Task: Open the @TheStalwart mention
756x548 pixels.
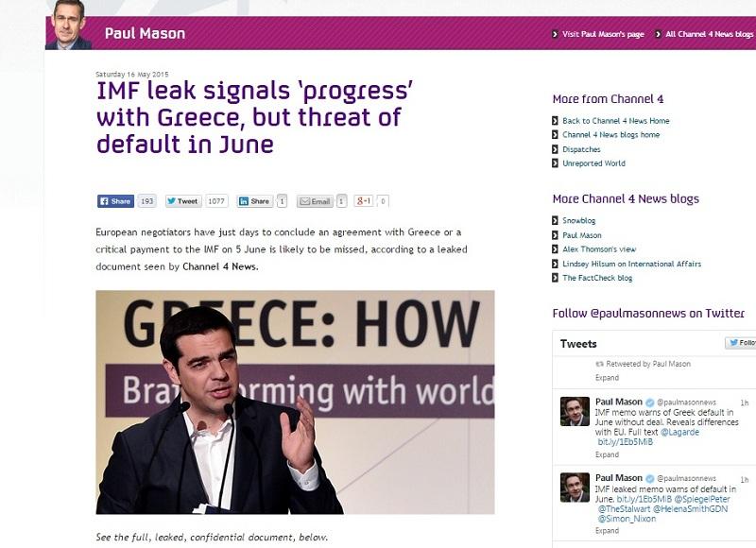Action: coord(624,509)
